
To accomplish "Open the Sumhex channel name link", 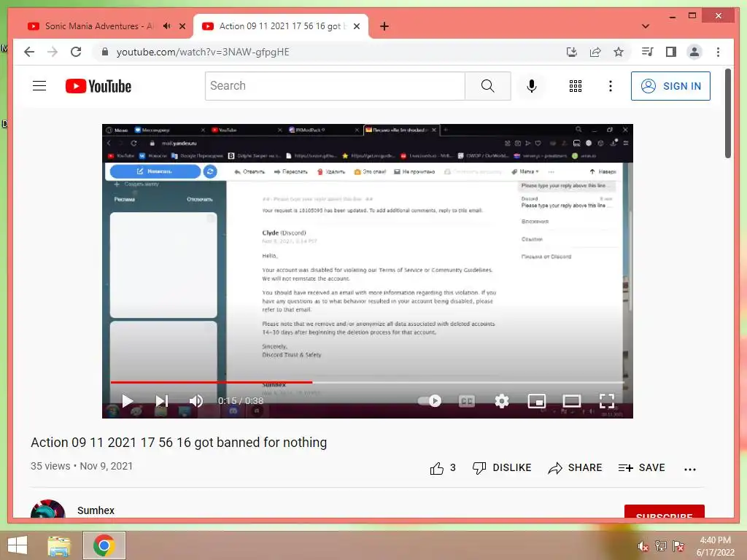I will 96,510.
